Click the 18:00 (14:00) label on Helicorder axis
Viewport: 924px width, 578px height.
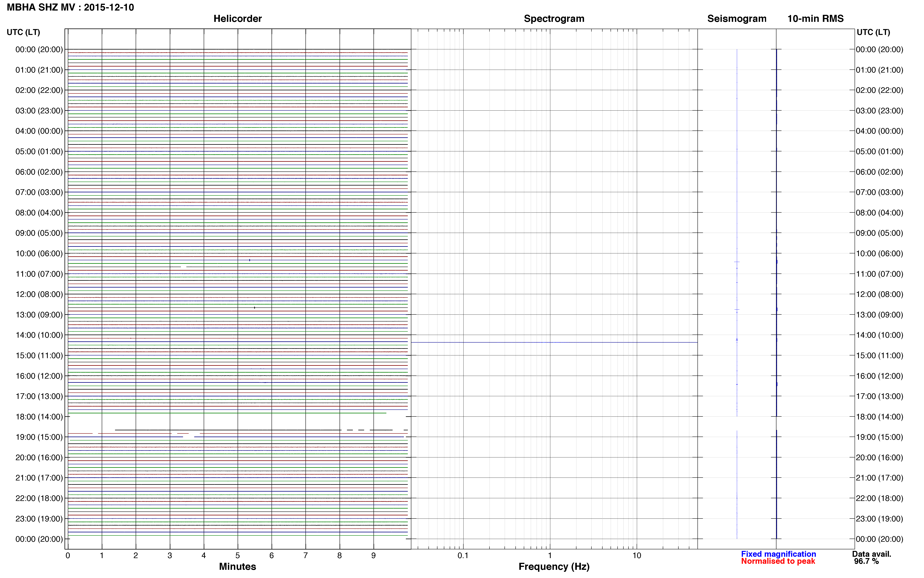pyautogui.click(x=39, y=417)
